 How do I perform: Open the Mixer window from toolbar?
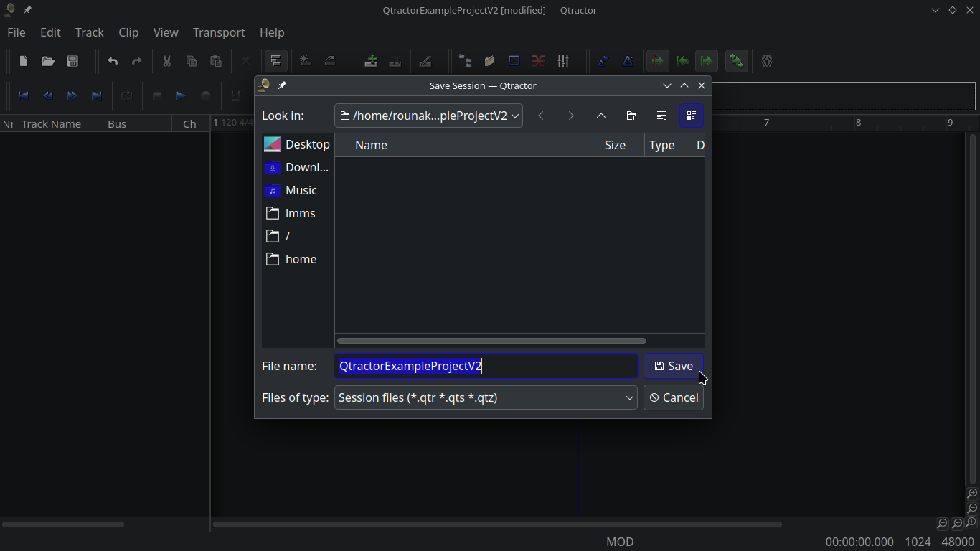pyautogui.click(x=563, y=61)
